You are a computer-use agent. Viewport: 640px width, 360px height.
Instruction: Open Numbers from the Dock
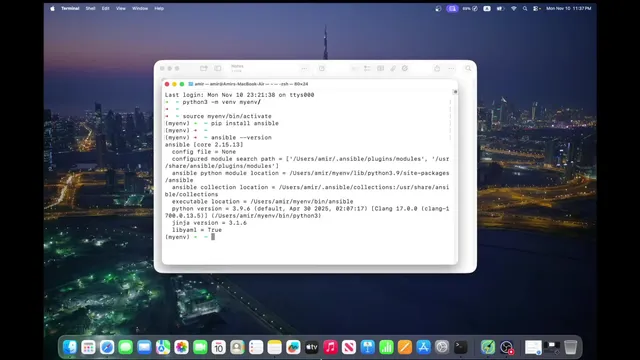click(x=386, y=347)
